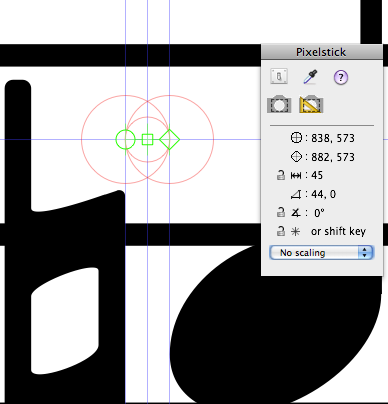The image size is (388, 404).
Task: Click the 'or shift key' label
Action: [x=338, y=231]
